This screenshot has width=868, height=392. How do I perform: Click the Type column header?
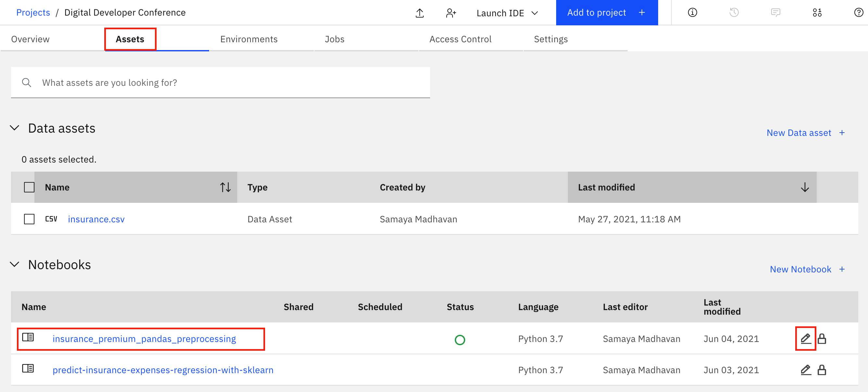pyautogui.click(x=257, y=187)
